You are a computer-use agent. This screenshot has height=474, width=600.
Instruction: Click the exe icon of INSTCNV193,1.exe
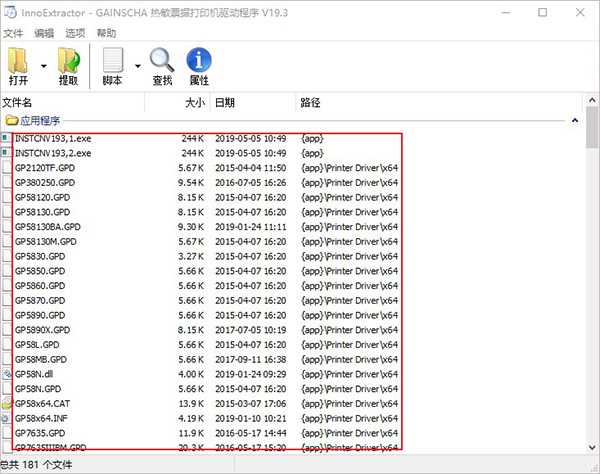(6, 138)
